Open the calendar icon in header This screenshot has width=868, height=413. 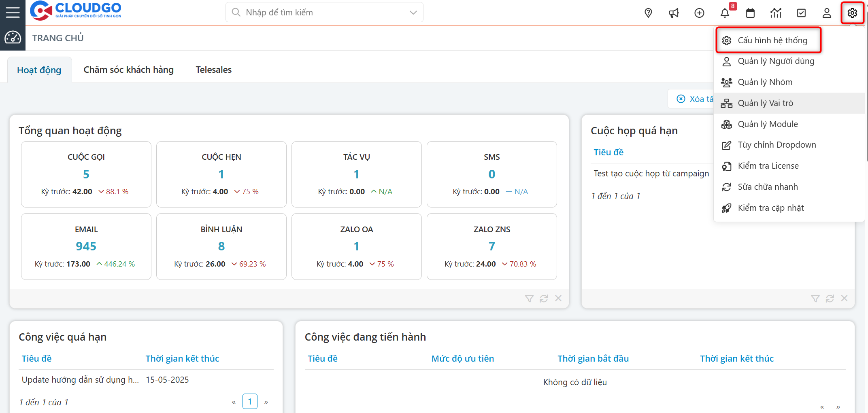click(750, 13)
